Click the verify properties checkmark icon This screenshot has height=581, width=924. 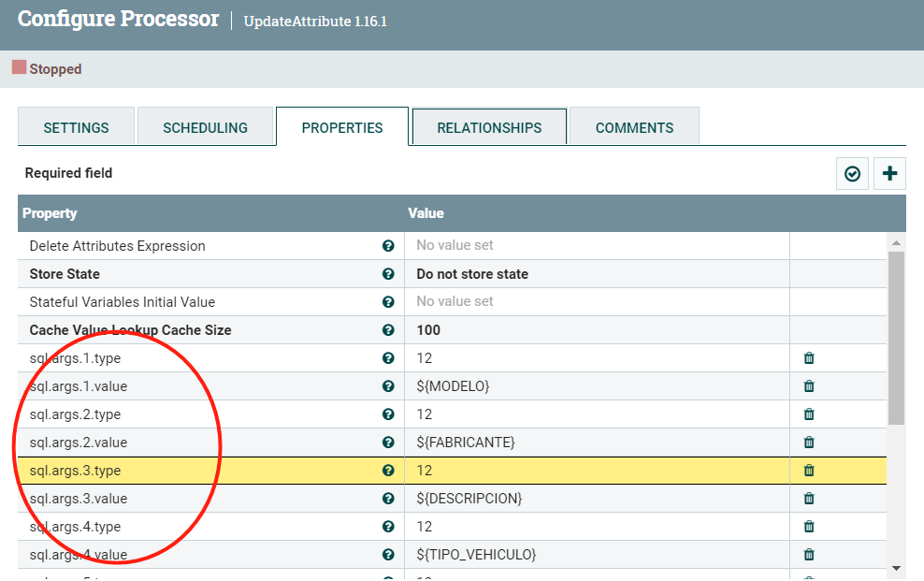(852, 174)
